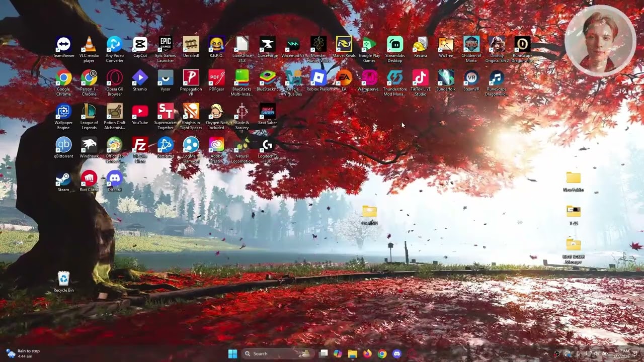
Task: Click the Battle.net icon
Action: point(166,145)
